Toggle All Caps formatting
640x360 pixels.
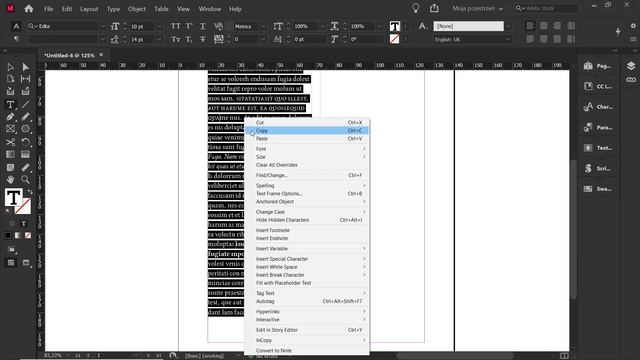click(x=176, y=26)
